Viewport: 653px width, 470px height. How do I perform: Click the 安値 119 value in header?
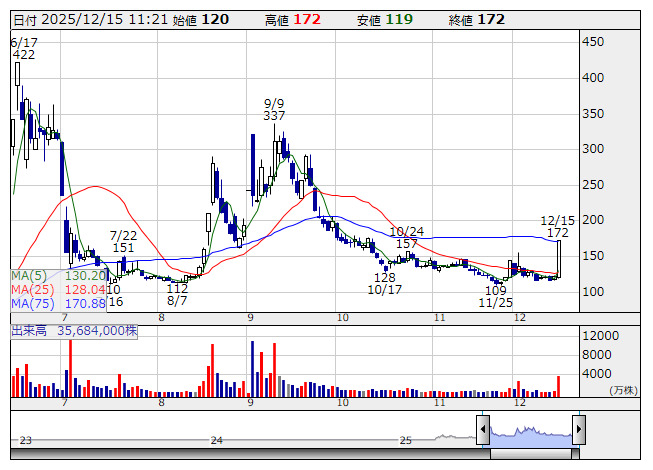click(399, 19)
